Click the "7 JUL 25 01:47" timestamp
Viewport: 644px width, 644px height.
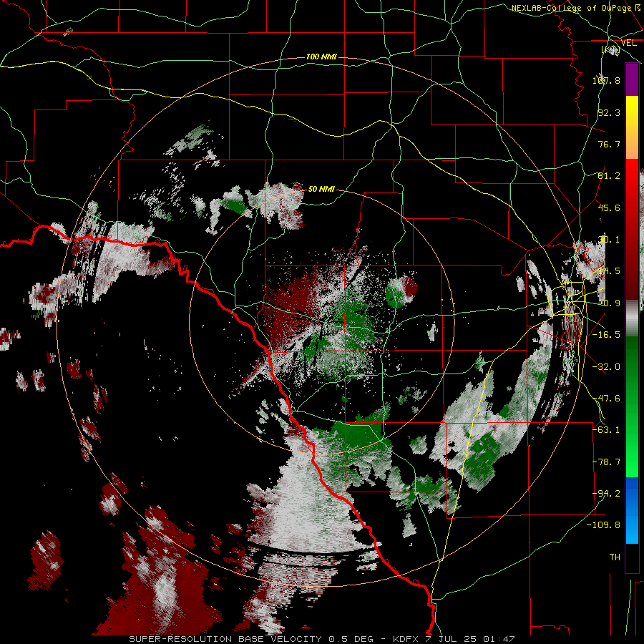pyautogui.click(x=469, y=639)
